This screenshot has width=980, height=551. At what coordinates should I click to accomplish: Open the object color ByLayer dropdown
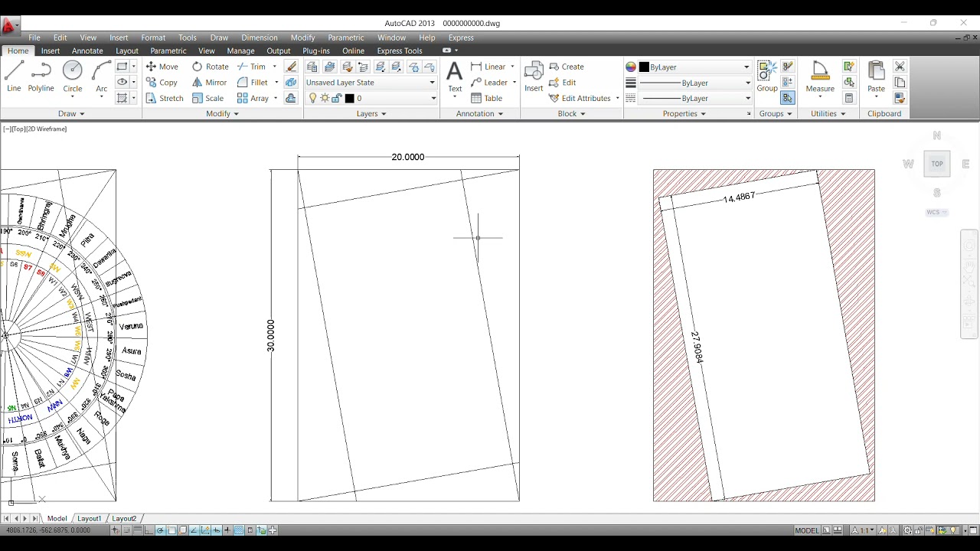(x=694, y=67)
